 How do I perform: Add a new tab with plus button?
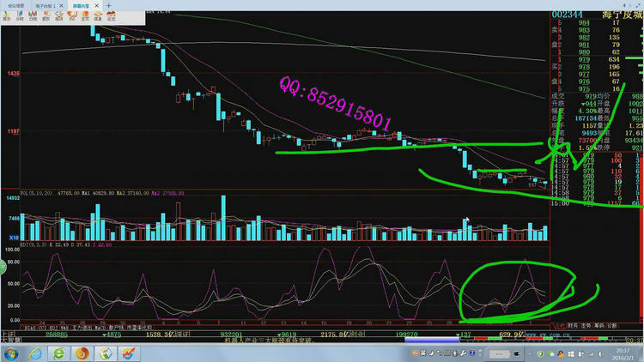click(x=110, y=4)
